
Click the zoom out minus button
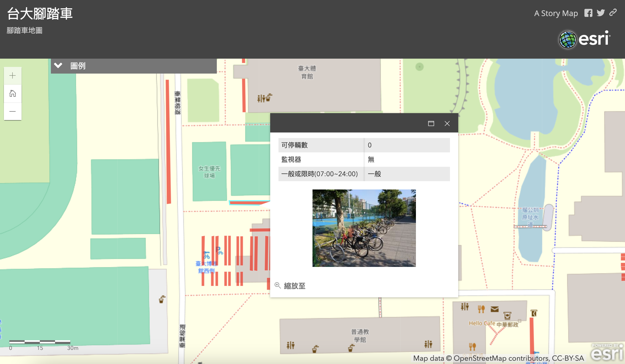[12, 111]
